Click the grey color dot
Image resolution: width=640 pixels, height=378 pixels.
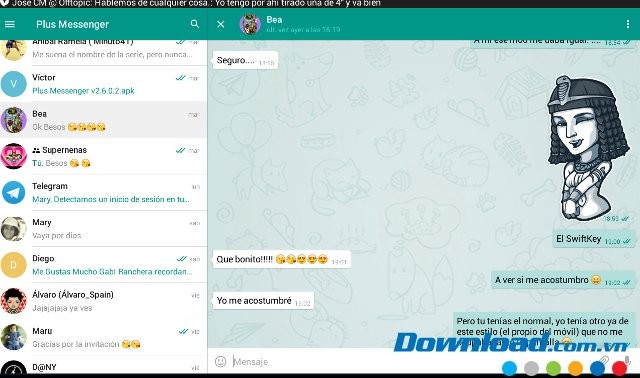coord(531,368)
